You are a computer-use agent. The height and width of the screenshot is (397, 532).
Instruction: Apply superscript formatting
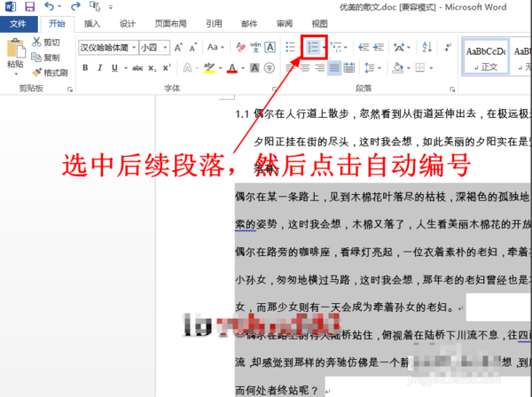pos(167,68)
